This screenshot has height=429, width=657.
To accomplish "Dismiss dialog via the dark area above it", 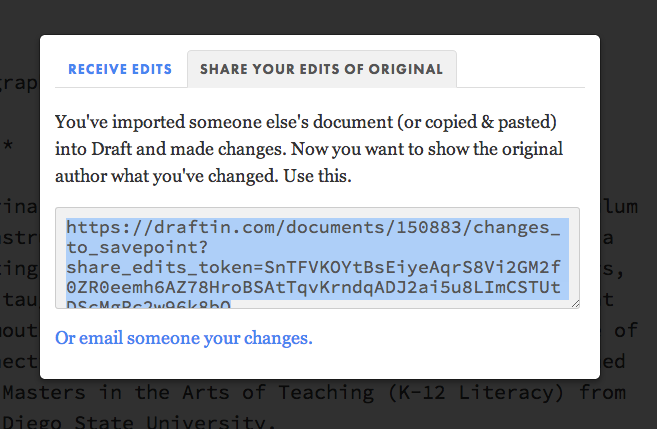I will coord(328,16).
